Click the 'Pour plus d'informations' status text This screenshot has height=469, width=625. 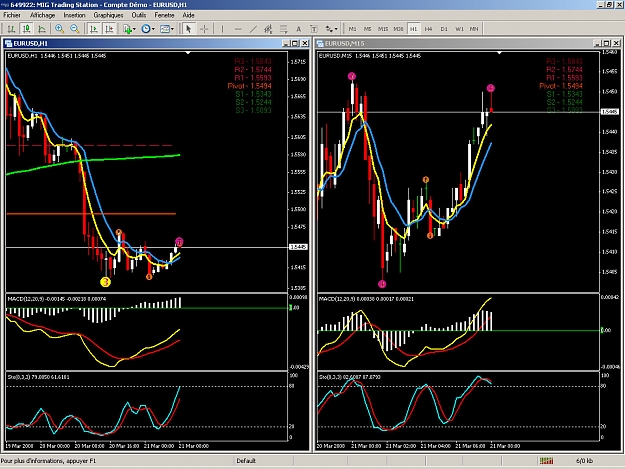pos(48,461)
